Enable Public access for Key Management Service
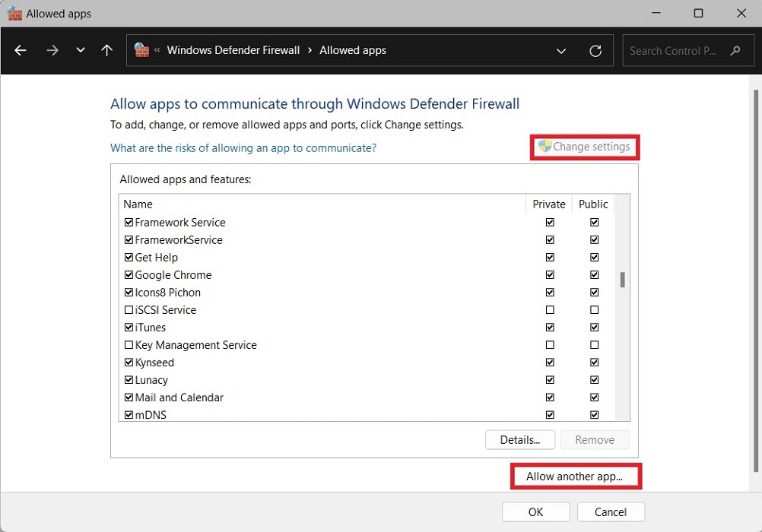762x532 pixels. pyautogui.click(x=594, y=344)
